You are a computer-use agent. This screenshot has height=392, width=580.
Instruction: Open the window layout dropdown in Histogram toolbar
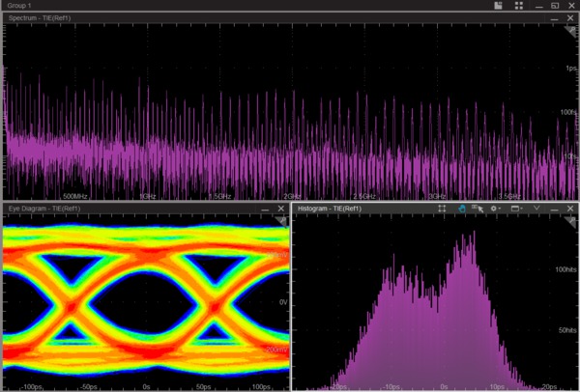pos(517,209)
